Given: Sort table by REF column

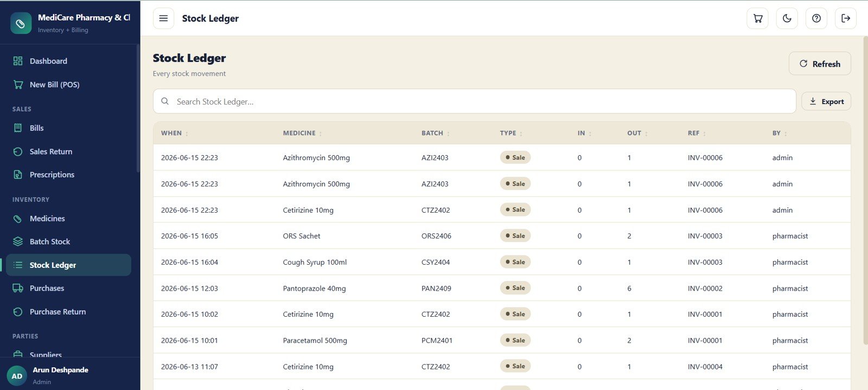Looking at the screenshot, I should pyautogui.click(x=697, y=133).
